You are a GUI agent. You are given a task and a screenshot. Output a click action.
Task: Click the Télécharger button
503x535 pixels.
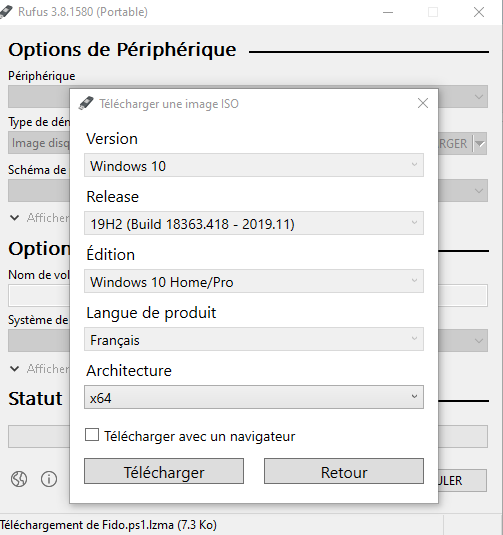[x=164, y=471]
